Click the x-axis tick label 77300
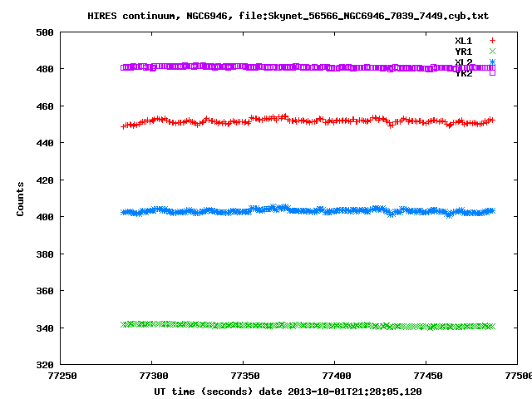This screenshot has height=399, width=532. 154,376
